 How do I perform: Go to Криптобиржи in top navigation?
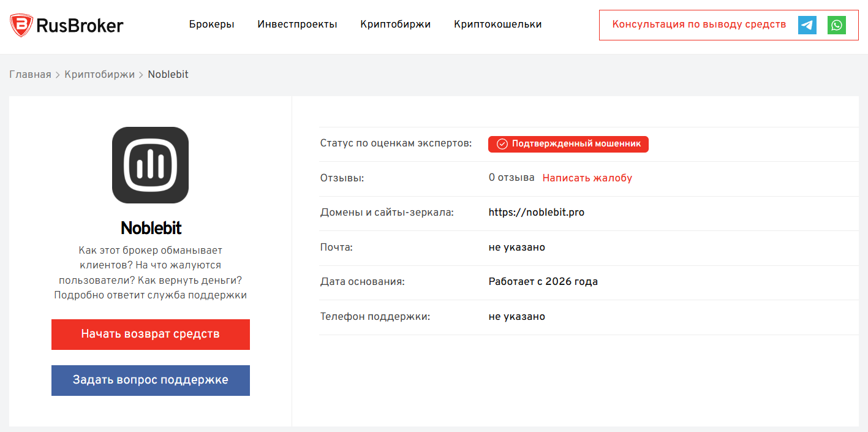tap(395, 25)
